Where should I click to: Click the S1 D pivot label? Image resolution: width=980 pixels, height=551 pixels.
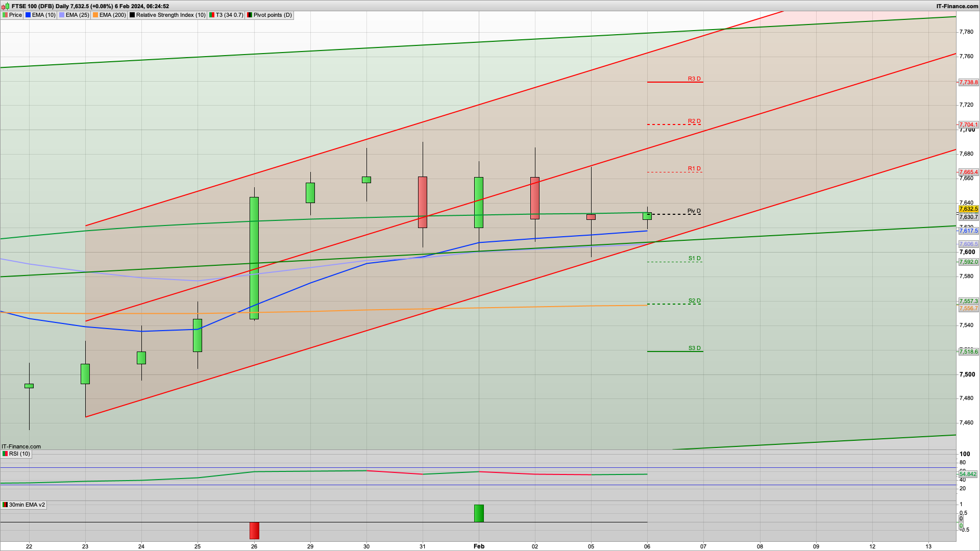(x=695, y=258)
